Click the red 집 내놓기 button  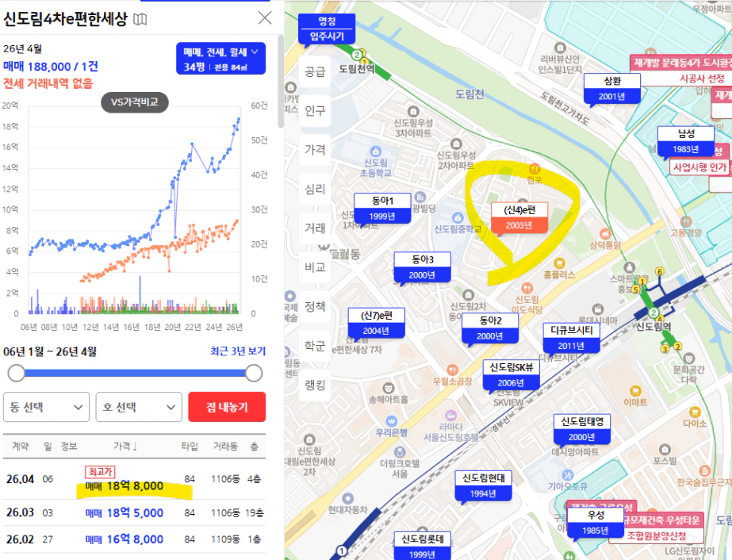click(227, 407)
